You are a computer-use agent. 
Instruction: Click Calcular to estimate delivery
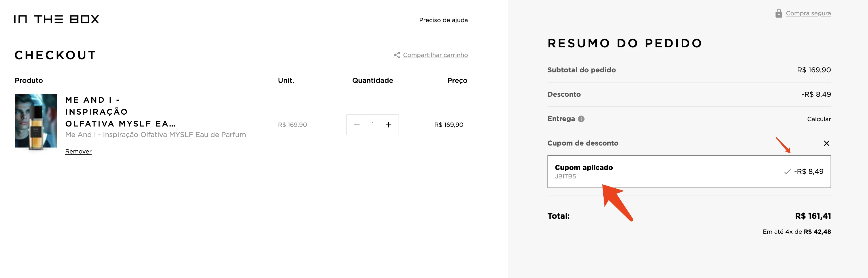click(819, 119)
